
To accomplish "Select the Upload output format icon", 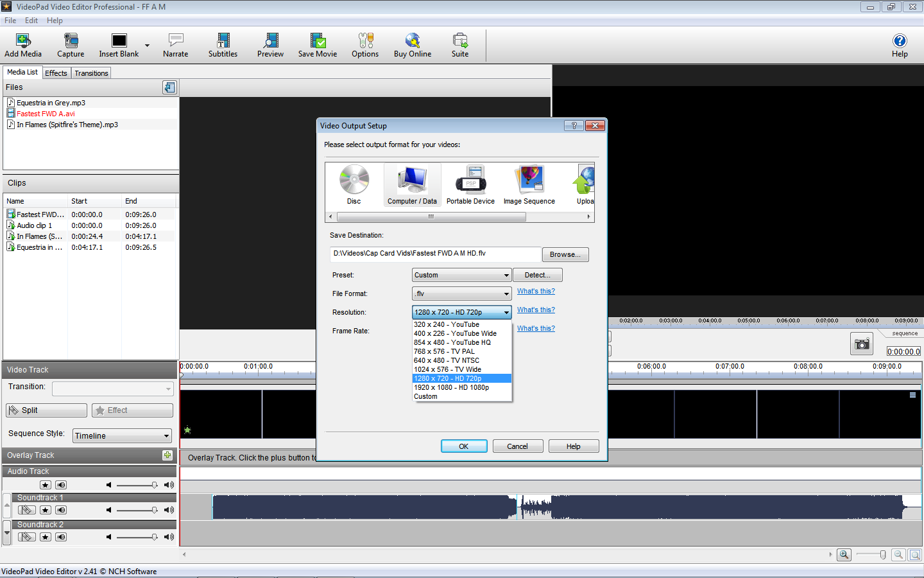I will (x=585, y=184).
